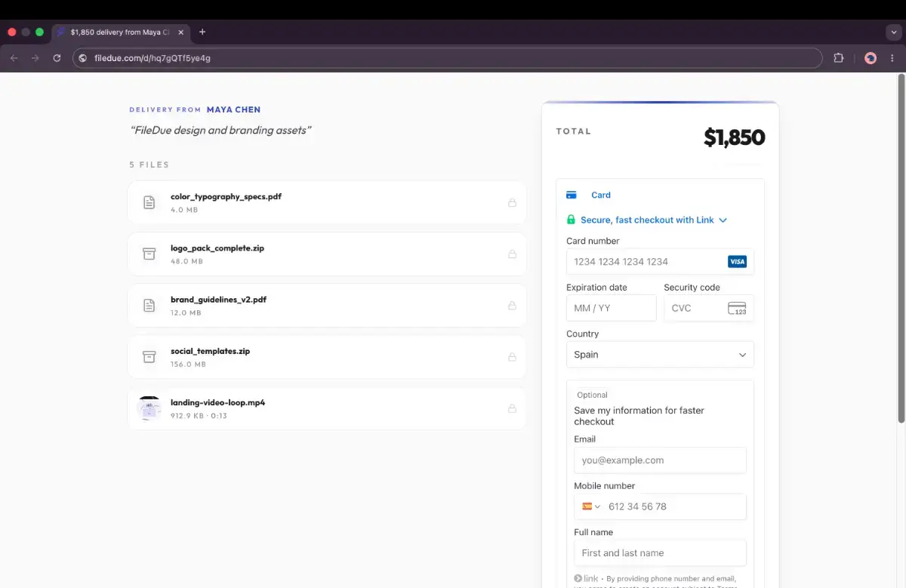Click Save my information for faster checkout

tap(639, 416)
